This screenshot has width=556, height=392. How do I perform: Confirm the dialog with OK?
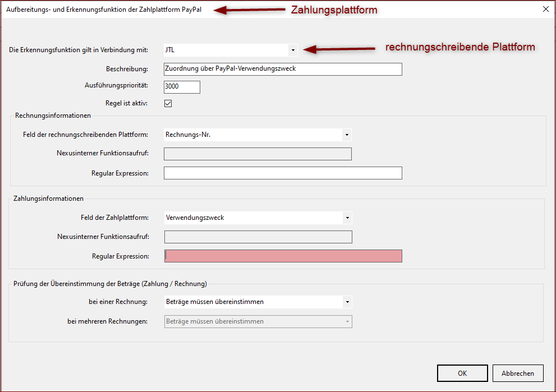click(462, 373)
